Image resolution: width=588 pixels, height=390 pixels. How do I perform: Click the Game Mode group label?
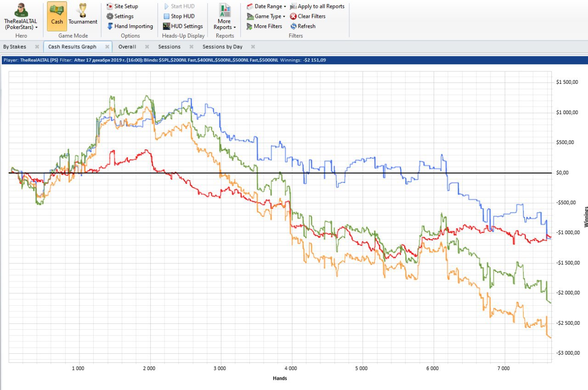(x=73, y=36)
